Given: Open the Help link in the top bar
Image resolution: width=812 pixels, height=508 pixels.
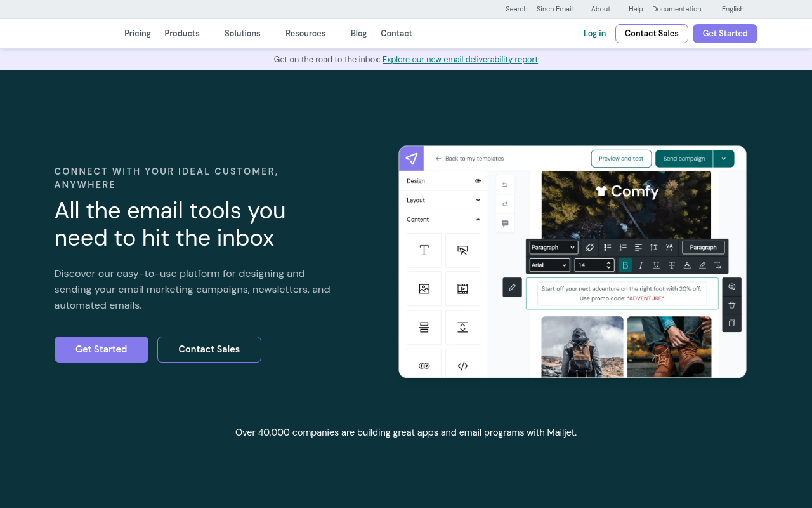Looking at the screenshot, I should click(x=636, y=9).
